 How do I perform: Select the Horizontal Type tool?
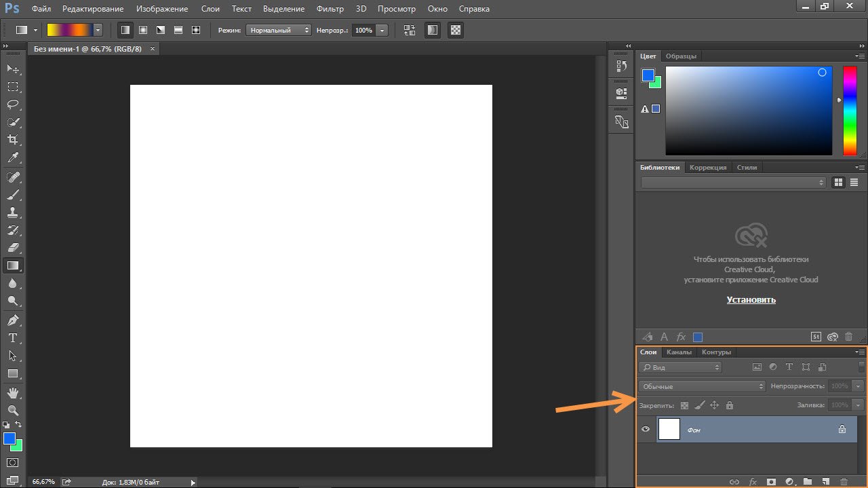[x=13, y=337]
